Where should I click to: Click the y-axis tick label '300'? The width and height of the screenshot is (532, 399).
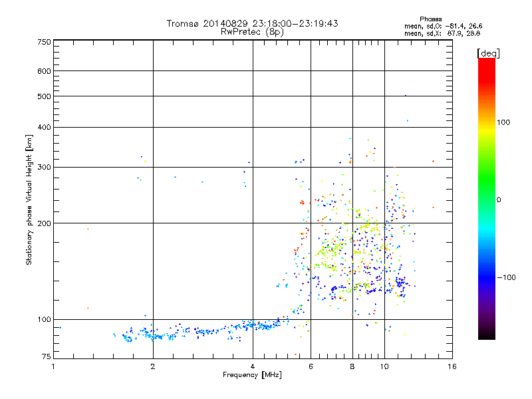44,168
